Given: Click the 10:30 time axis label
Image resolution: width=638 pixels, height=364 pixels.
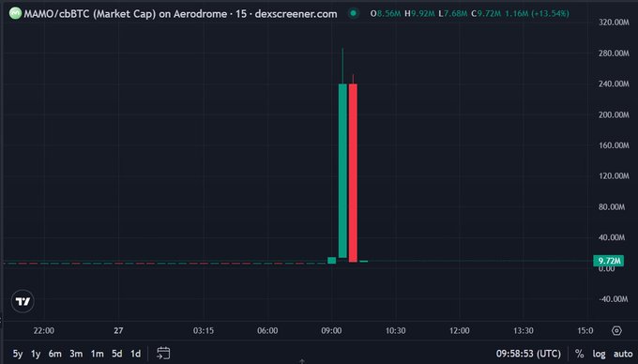Looking at the screenshot, I should (395, 330).
